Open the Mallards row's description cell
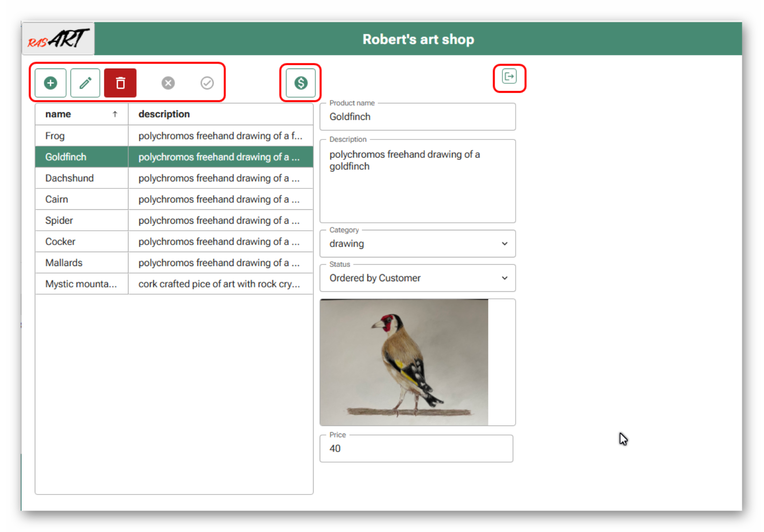This screenshot has width=764, height=532. [x=221, y=263]
